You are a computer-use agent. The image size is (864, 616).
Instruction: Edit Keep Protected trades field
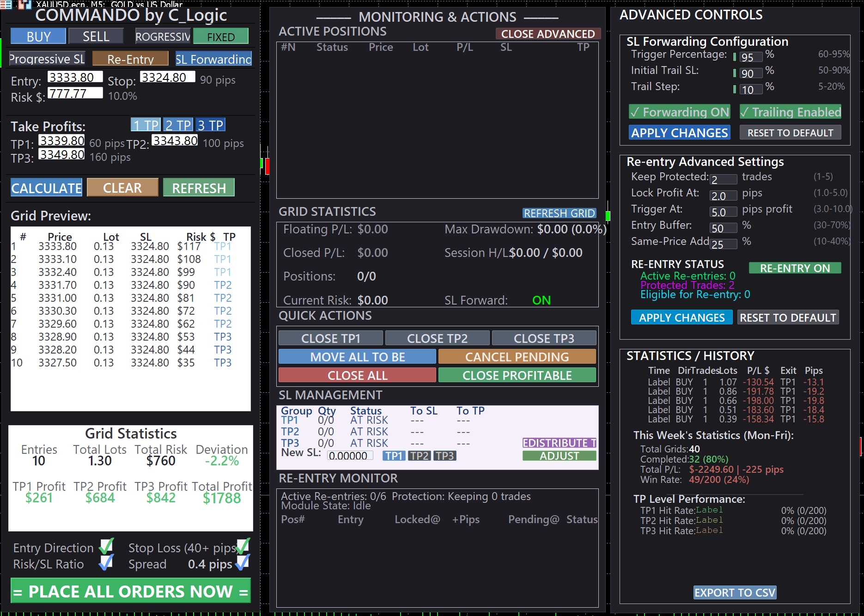(x=724, y=179)
